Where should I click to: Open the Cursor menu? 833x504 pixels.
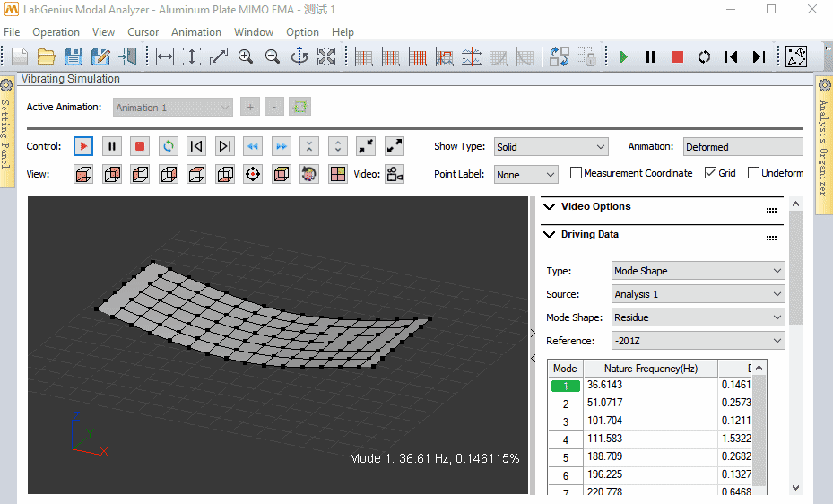(x=143, y=32)
